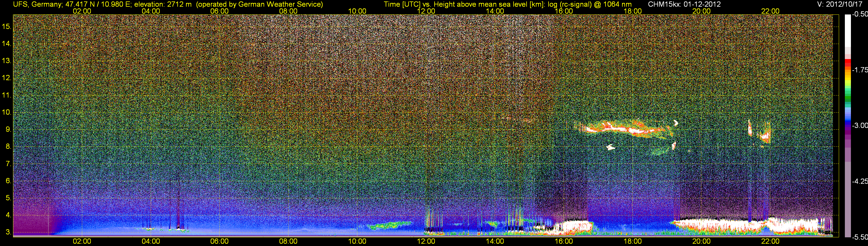Select "06:00" on the top time axis
The width and height of the screenshot is (868, 246).
pos(219,11)
